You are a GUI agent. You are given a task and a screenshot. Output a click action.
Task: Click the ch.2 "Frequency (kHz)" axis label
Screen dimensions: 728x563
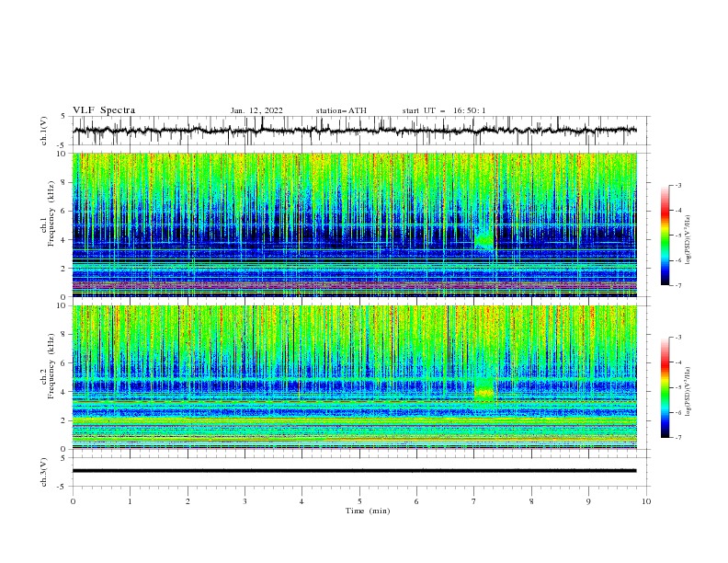point(51,366)
